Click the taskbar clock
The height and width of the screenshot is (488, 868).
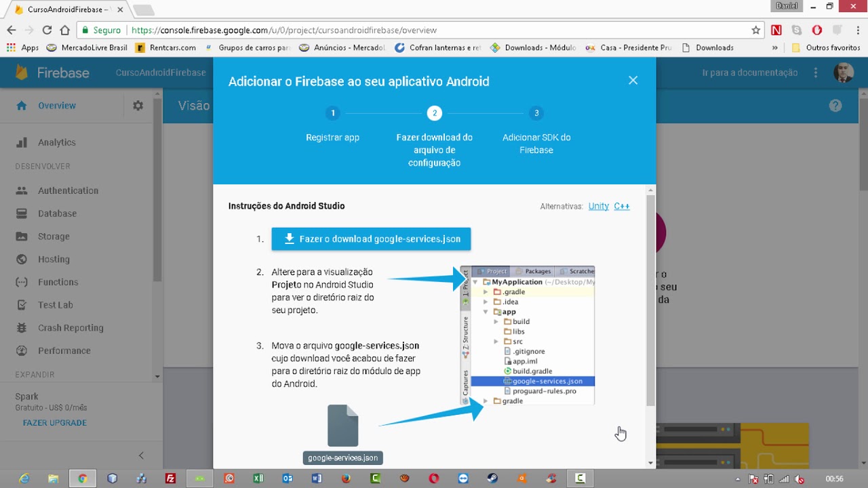(835, 479)
